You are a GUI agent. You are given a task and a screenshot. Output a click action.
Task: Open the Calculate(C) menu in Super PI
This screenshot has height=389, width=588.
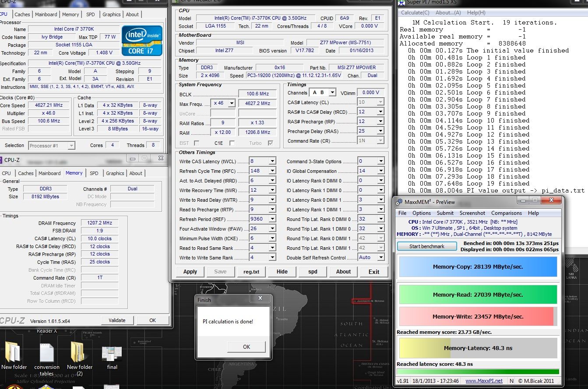point(415,13)
